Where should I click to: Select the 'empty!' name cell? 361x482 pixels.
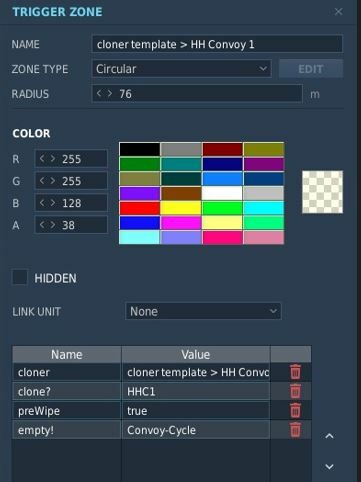67,430
